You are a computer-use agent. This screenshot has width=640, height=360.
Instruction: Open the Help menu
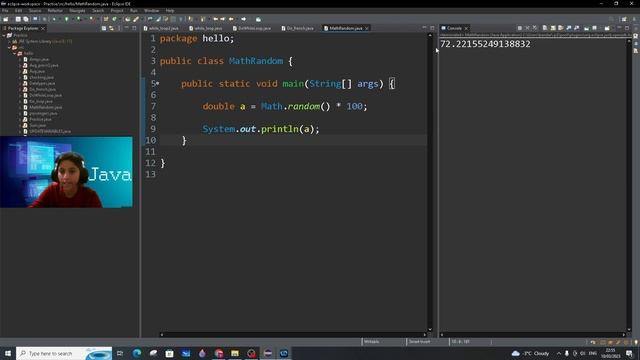click(170, 11)
